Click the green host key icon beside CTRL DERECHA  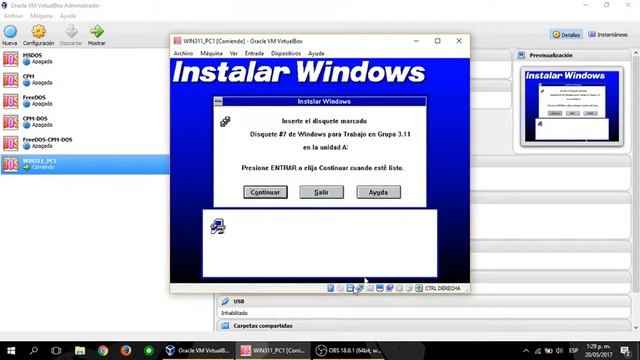tap(419, 288)
